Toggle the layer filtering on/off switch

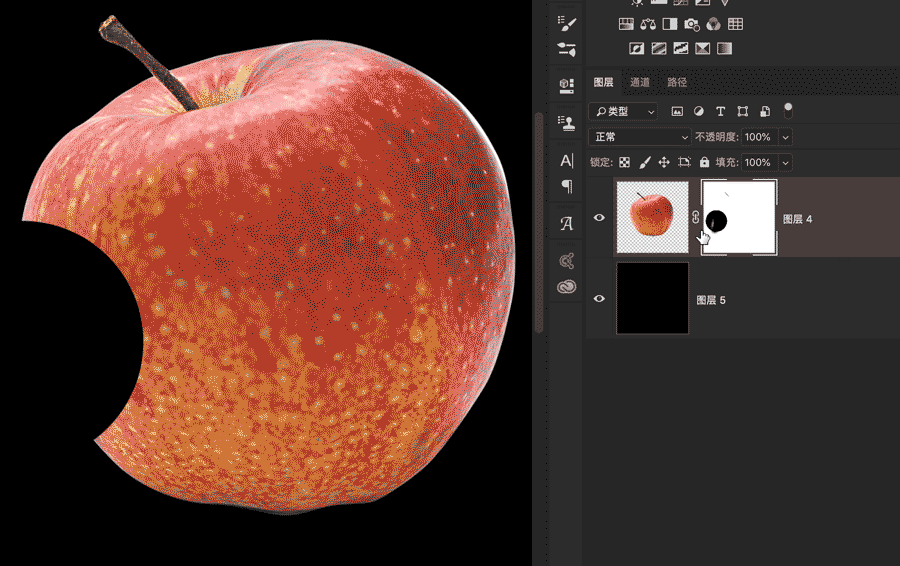[x=788, y=110]
